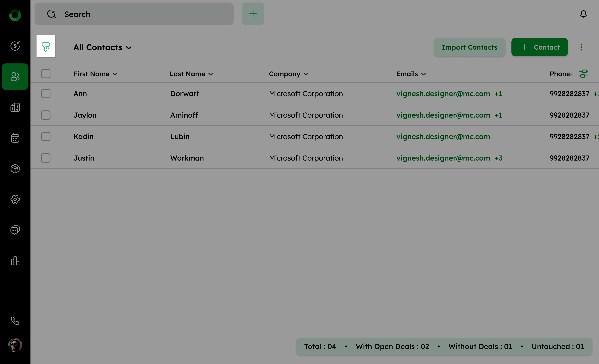Open the chat conversations icon
This screenshot has width=599, height=364.
(15, 230)
